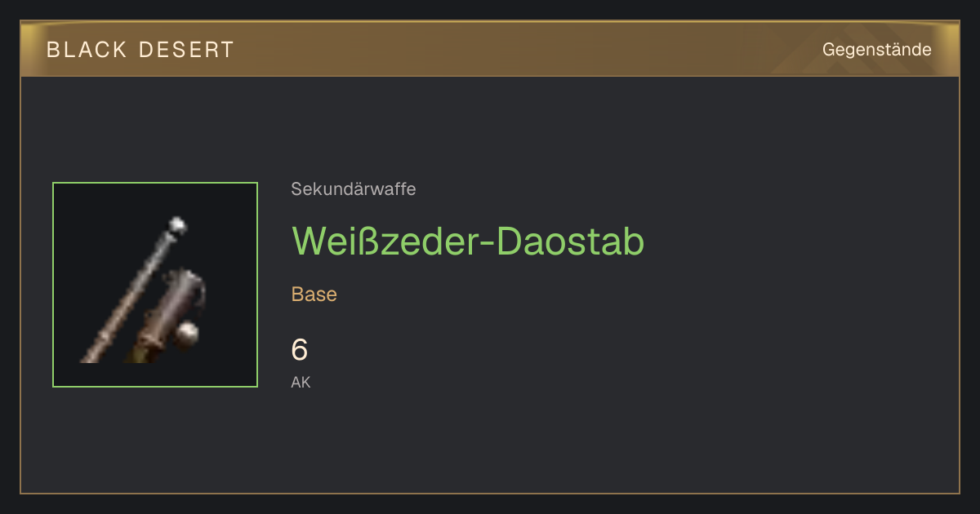Click the Sekundärwaffe type label
Screen dimensions: 980x514
pos(354,189)
